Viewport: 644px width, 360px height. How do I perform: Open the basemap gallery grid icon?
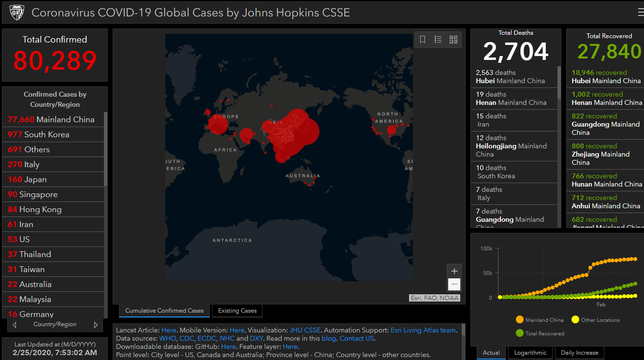click(454, 40)
